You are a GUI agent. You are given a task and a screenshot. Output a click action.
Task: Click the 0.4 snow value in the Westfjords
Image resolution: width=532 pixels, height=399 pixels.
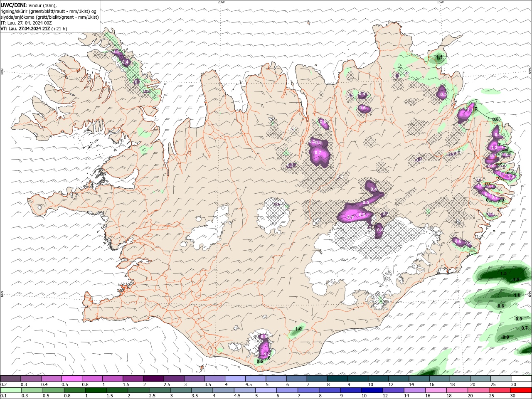[x=125, y=62]
